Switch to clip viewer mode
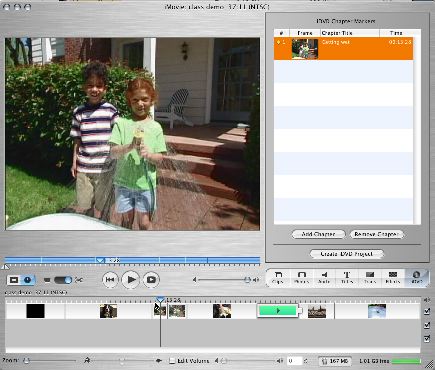 click(x=14, y=280)
